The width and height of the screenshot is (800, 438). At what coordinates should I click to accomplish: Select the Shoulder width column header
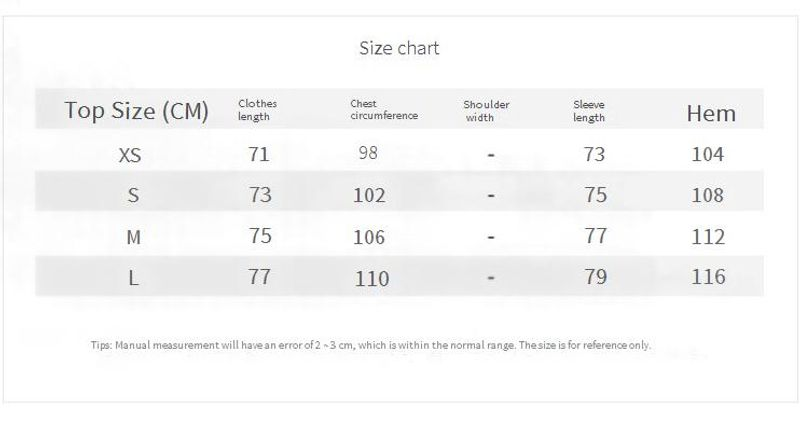click(x=486, y=110)
